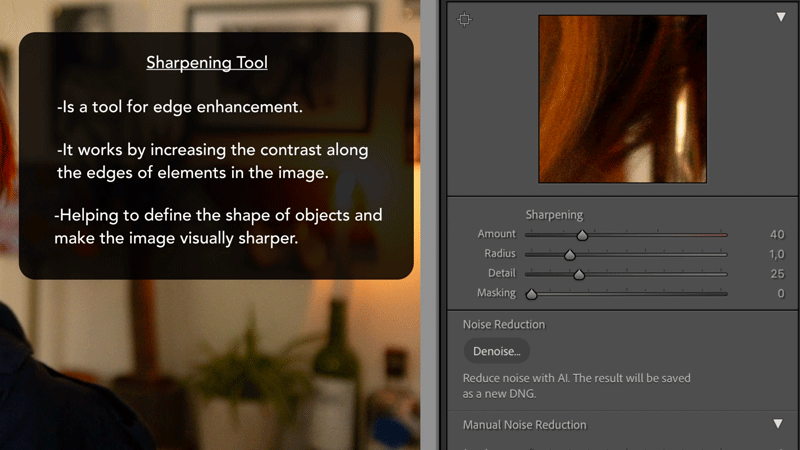Click the Manual Noise Reduction heading text

[x=524, y=425]
